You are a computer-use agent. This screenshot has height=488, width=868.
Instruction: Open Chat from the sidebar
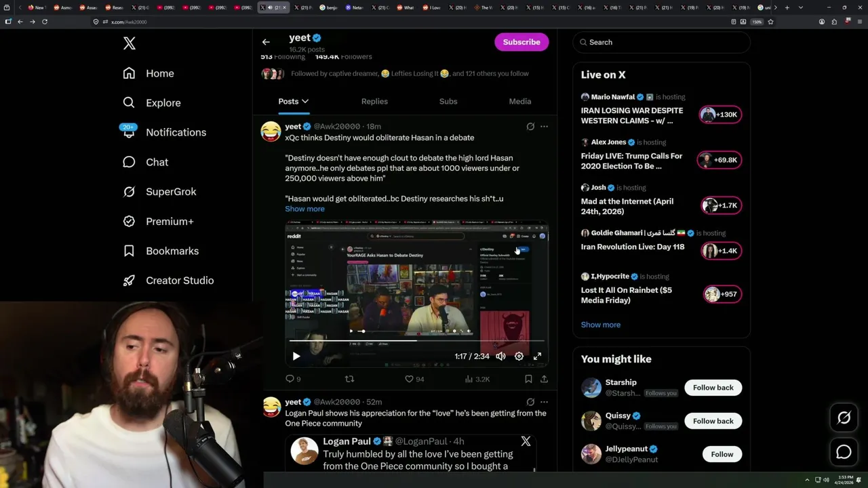pyautogui.click(x=146, y=162)
